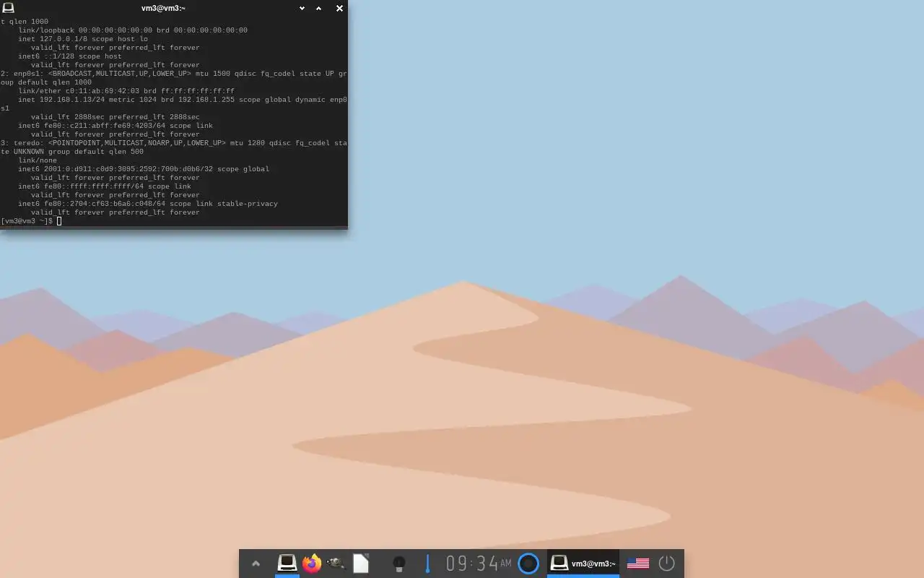The width and height of the screenshot is (924, 578).
Task: Click the terminal prompt [vm3@vm3 ~]$
Action: (x=27, y=221)
